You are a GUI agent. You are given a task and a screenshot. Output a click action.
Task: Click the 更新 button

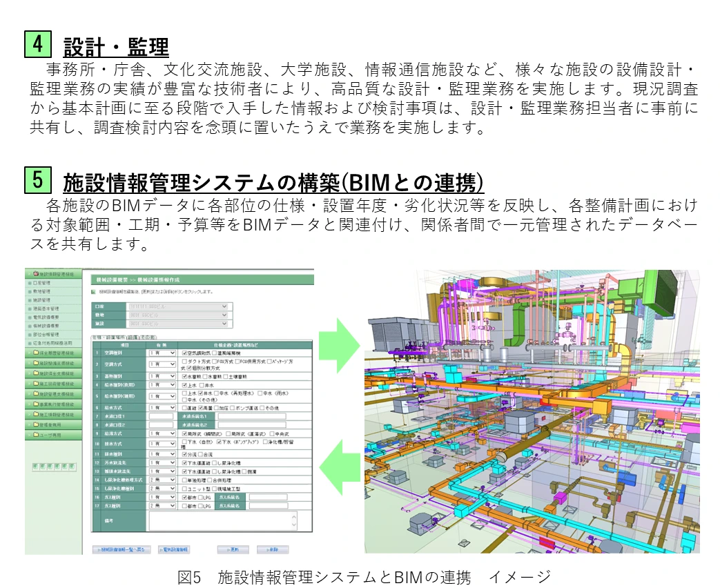coord(232,549)
